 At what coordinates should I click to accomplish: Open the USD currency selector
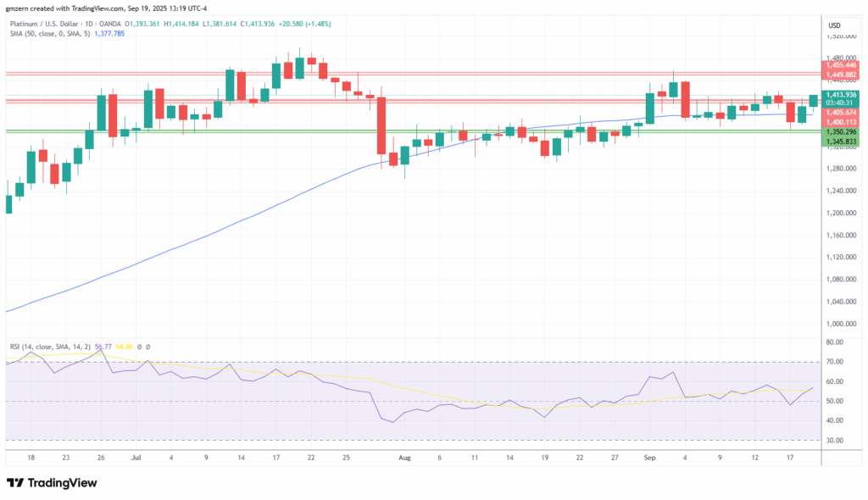(833, 25)
